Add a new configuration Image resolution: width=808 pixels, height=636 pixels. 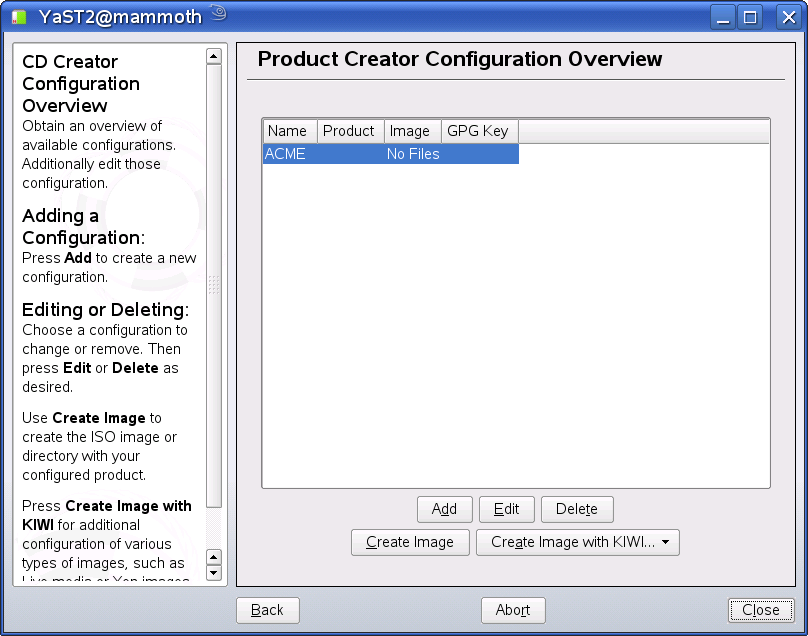click(444, 509)
